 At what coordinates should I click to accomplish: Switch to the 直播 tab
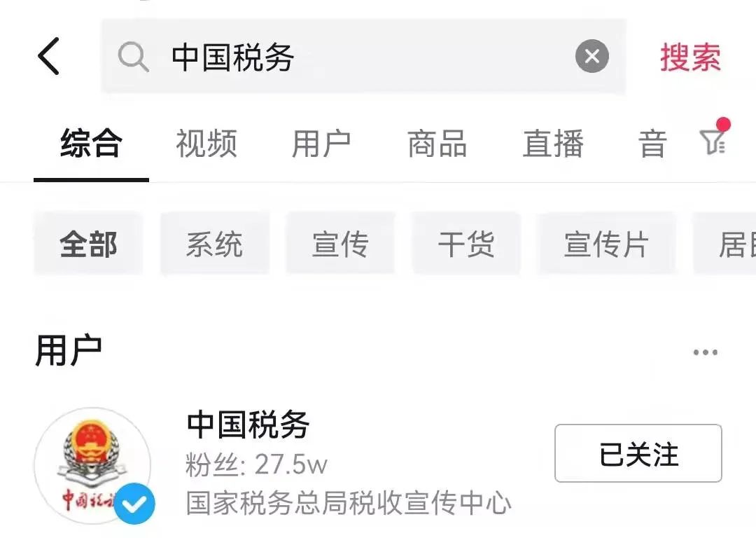[x=553, y=144]
